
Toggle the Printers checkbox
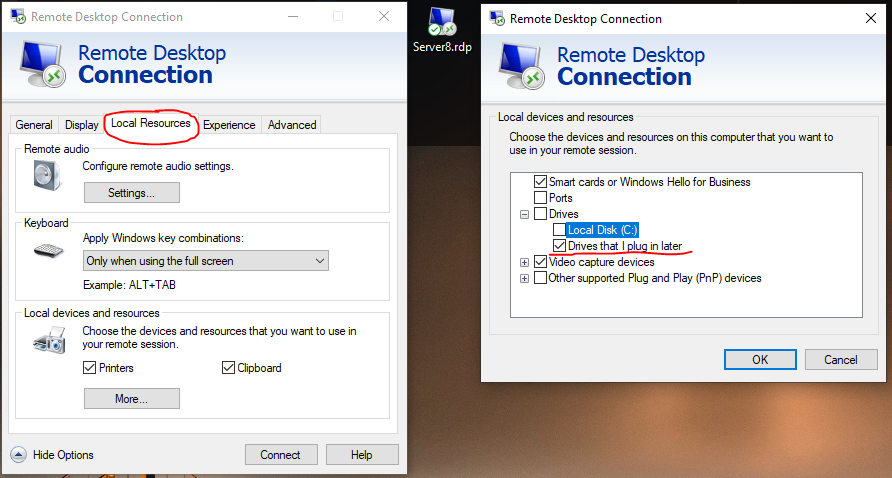pyautogui.click(x=89, y=368)
